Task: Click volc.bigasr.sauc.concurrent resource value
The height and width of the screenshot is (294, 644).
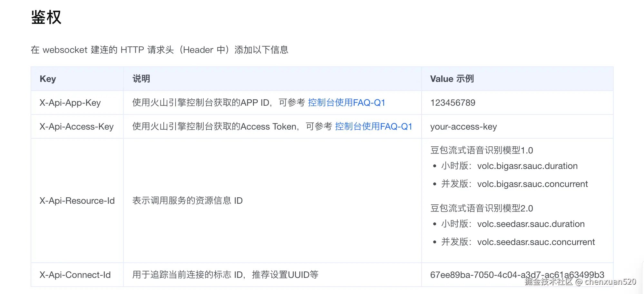Action: click(532, 184)
